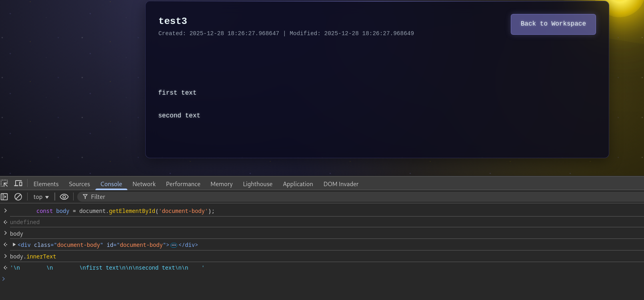Screen dimensions: 644x300
Task: Show the console sidebar panel
Action: [4, 197]
